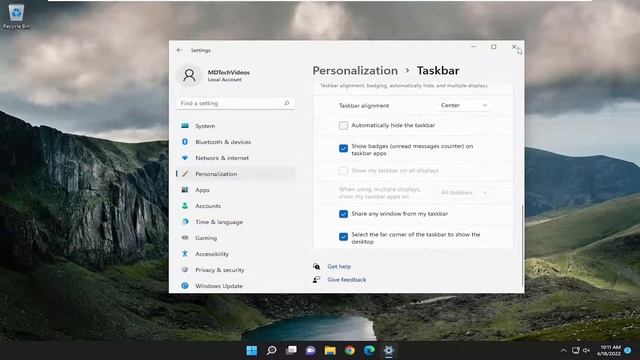Expand the hidden tray icons chevron
The image size is (640, 360).
[563, 350]
